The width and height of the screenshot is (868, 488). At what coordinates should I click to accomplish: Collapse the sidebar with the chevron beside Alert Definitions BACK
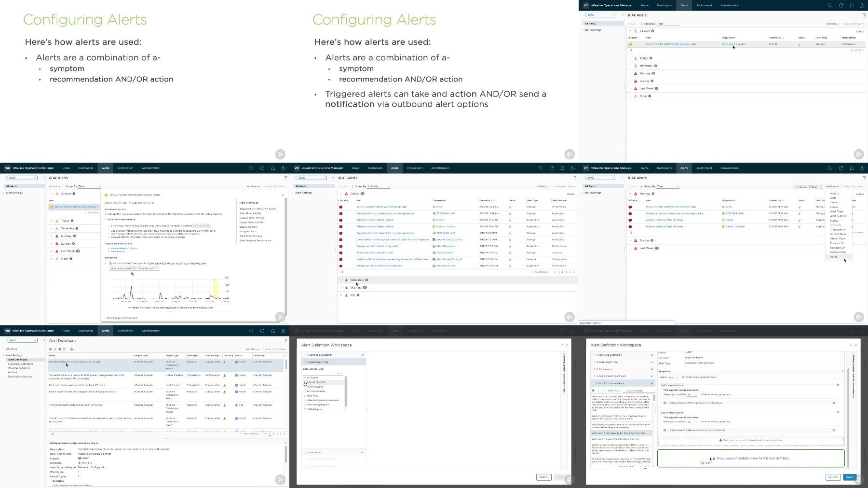tap(43, 340)
